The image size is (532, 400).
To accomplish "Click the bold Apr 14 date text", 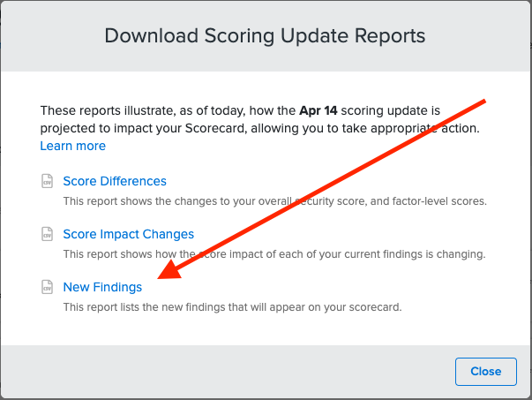I will [x=318, y=110].
